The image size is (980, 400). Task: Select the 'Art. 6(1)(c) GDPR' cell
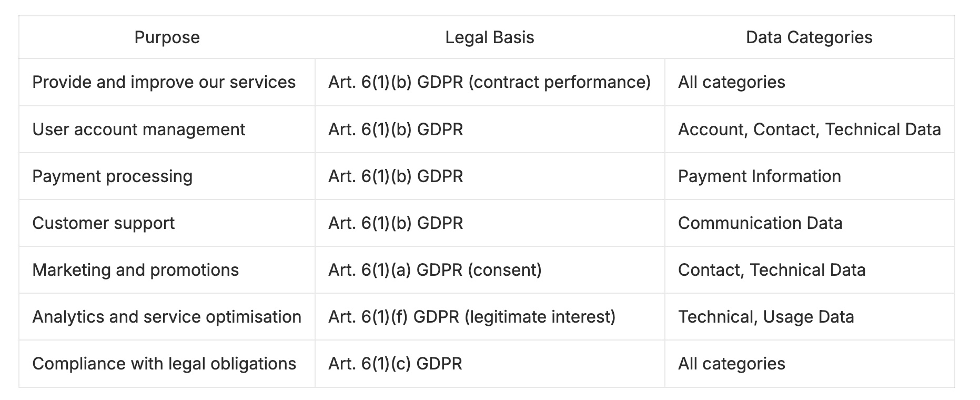coord(395,364)
